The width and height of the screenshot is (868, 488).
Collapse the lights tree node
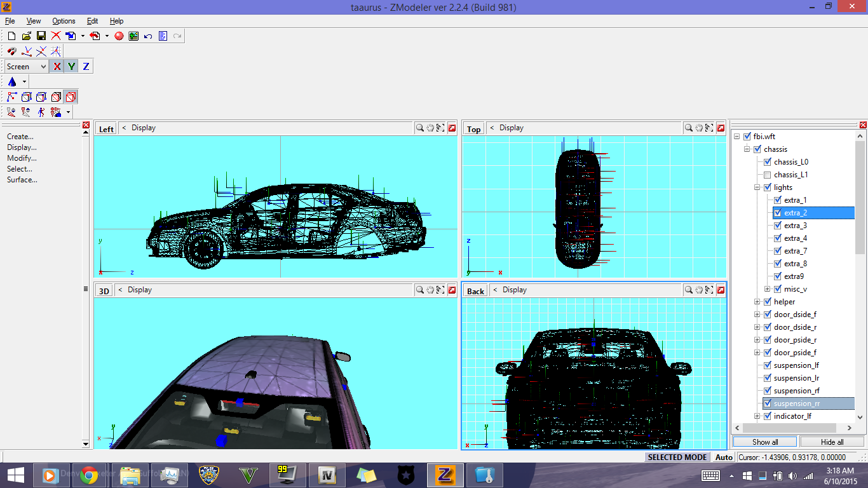click(757, 187)
